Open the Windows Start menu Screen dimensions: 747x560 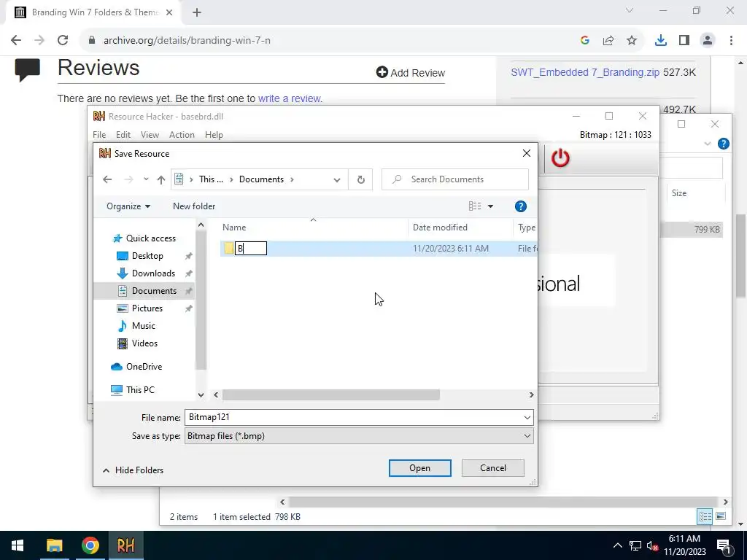pyautogui.click(x=18, y=545)
